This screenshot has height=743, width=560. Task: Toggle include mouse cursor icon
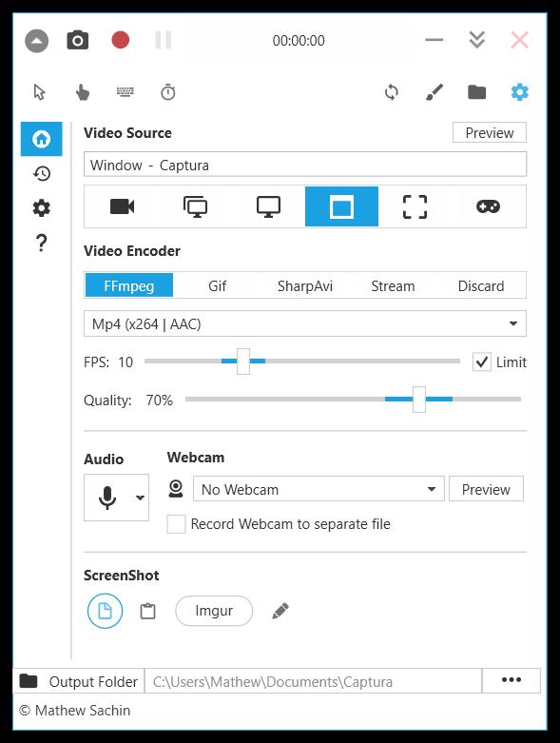[x=40, y=92]
